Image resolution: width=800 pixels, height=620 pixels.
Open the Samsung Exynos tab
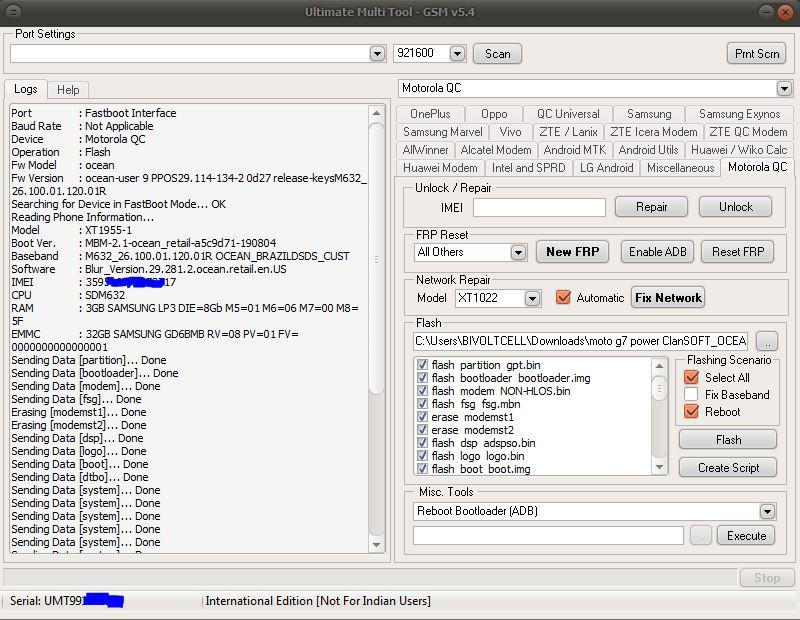point(739,114)
